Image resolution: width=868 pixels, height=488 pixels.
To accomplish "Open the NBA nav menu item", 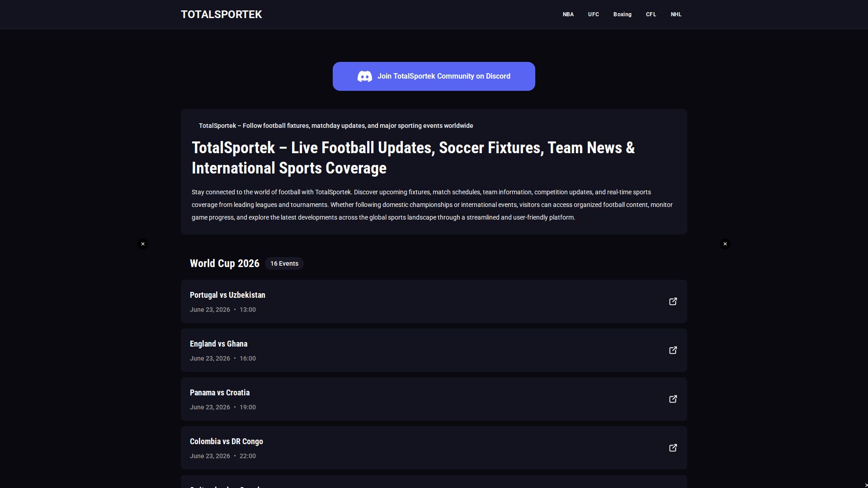I will (568, 14).
